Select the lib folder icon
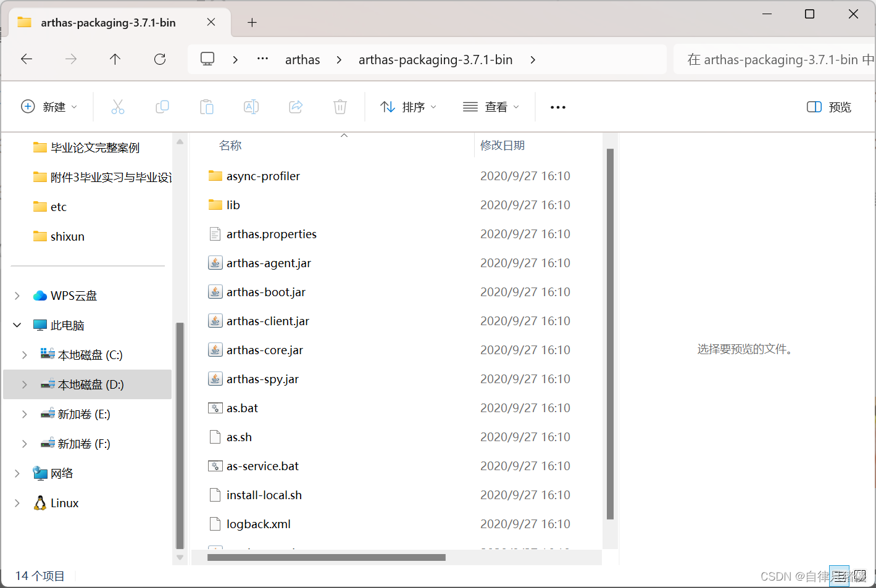Screen dimensions: 876x588 tap(215, 205)
